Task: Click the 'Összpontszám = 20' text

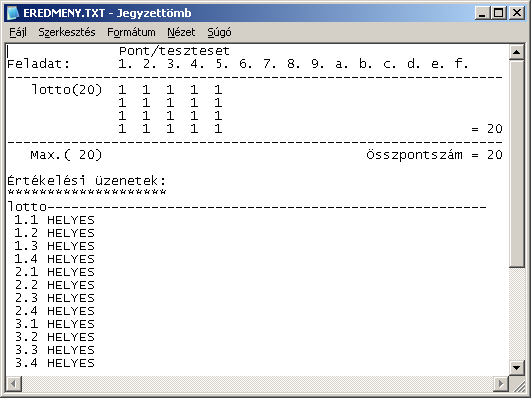Action: (x=434, y=155)
